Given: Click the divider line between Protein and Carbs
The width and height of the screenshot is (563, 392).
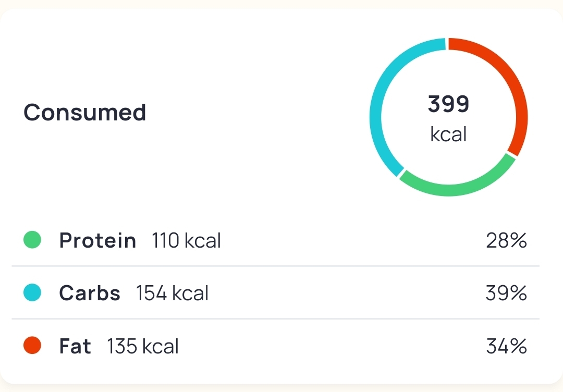Looking at the screenshot, I should coord(275,266).
